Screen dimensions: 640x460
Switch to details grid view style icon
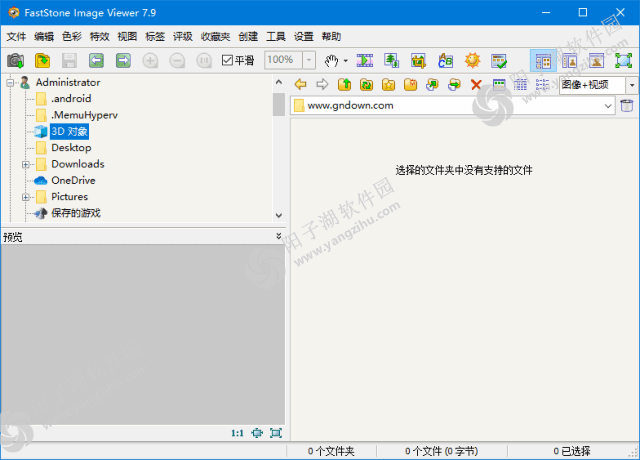click(x=520, y=84)
